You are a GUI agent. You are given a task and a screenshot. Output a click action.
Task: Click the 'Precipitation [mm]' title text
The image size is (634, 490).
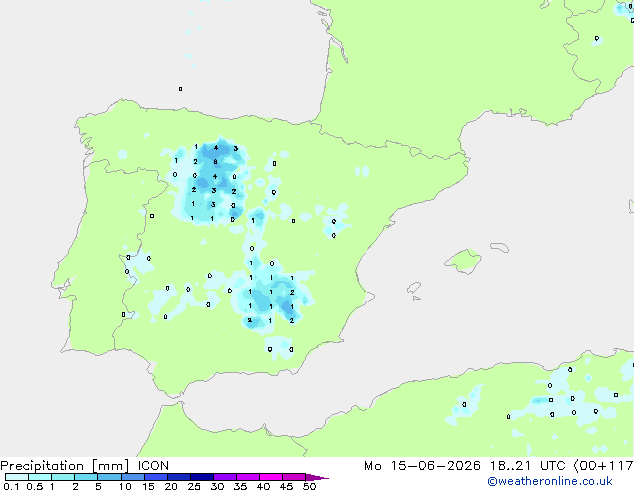pyautogui.click(x=65, y=466)
